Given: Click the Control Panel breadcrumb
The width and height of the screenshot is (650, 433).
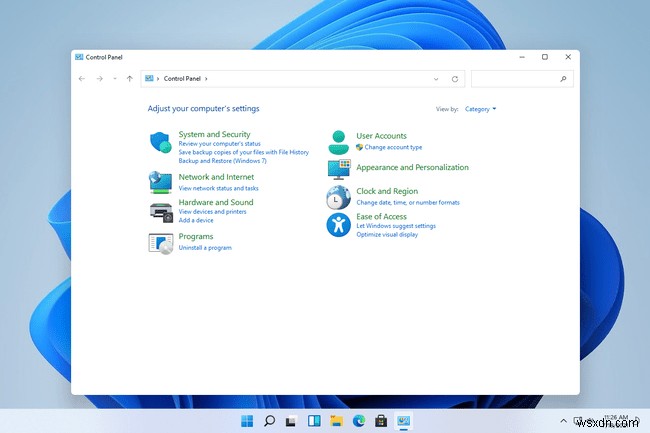Looking at the screenshot, I should (x=182, y=78).
